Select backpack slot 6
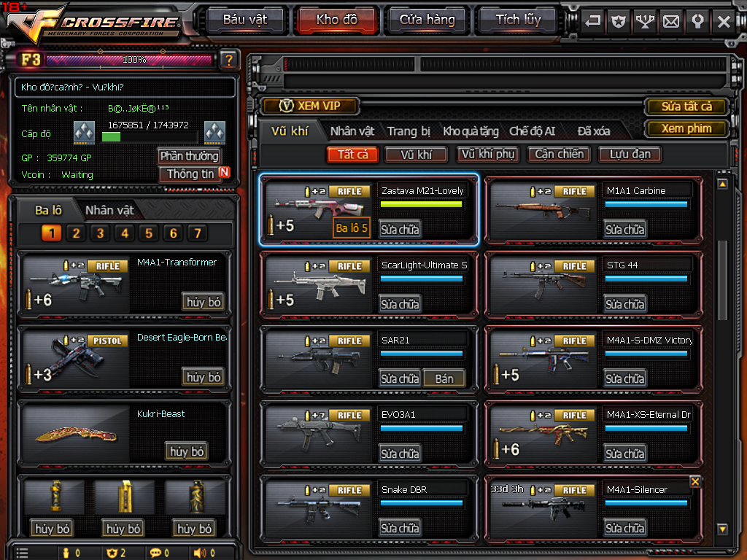 coord(174,233)
